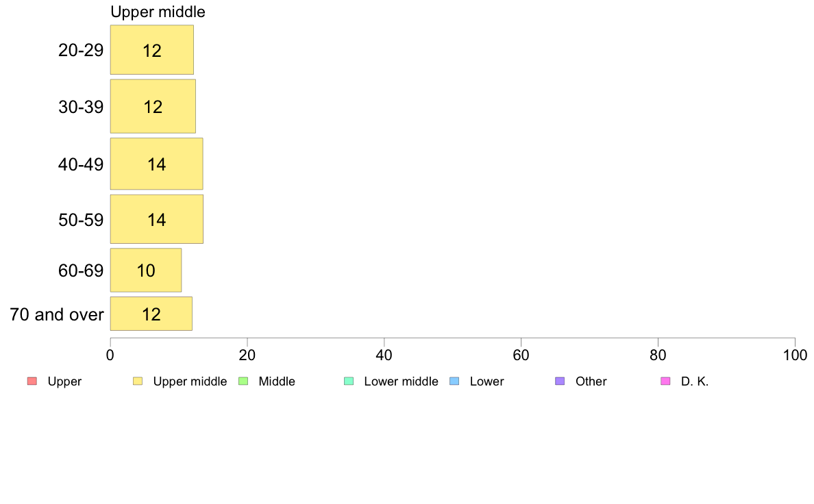Click the "Lower middle" legend label
The width and height of the screenshot is (814, 504).
tap(401, 381)
